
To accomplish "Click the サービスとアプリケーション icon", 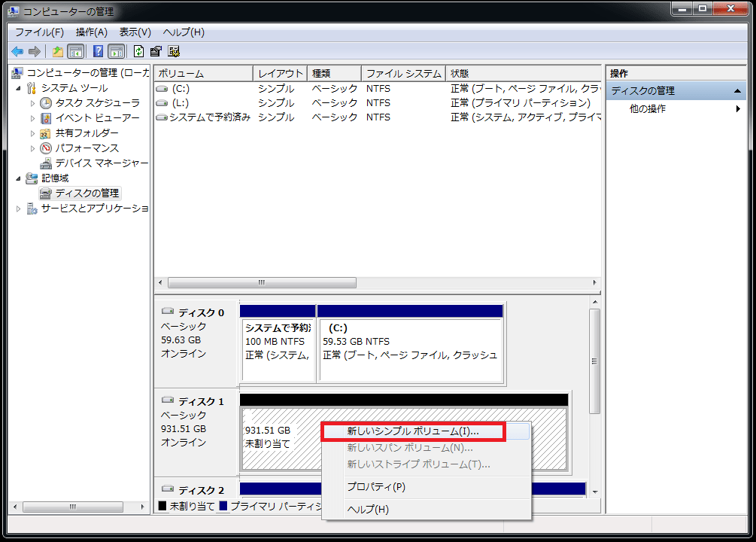I will 32,209.
